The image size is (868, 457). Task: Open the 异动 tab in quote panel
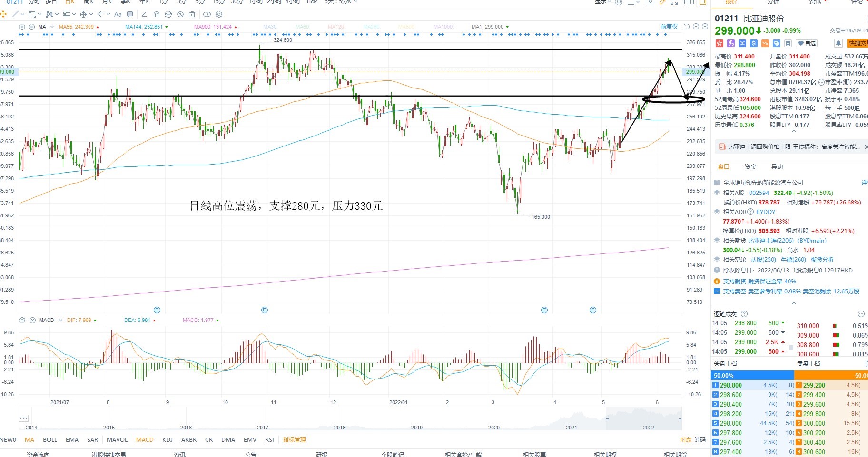pos(777,167)
